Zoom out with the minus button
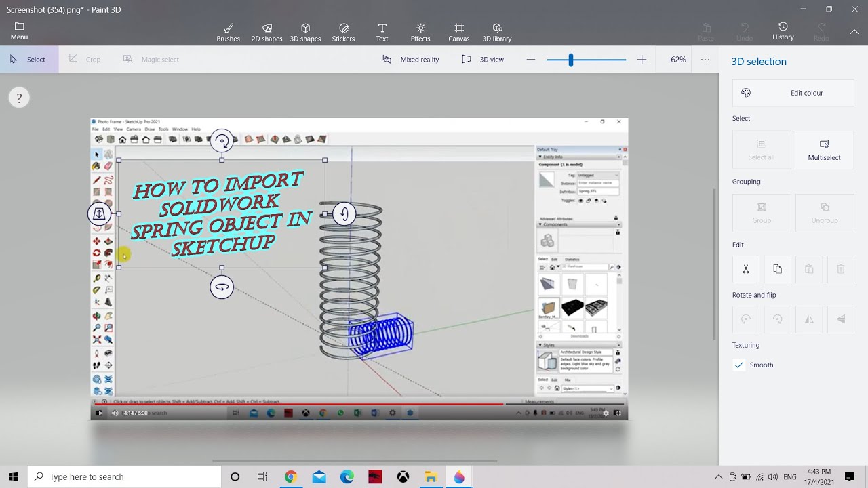 (x=531, y=60)
